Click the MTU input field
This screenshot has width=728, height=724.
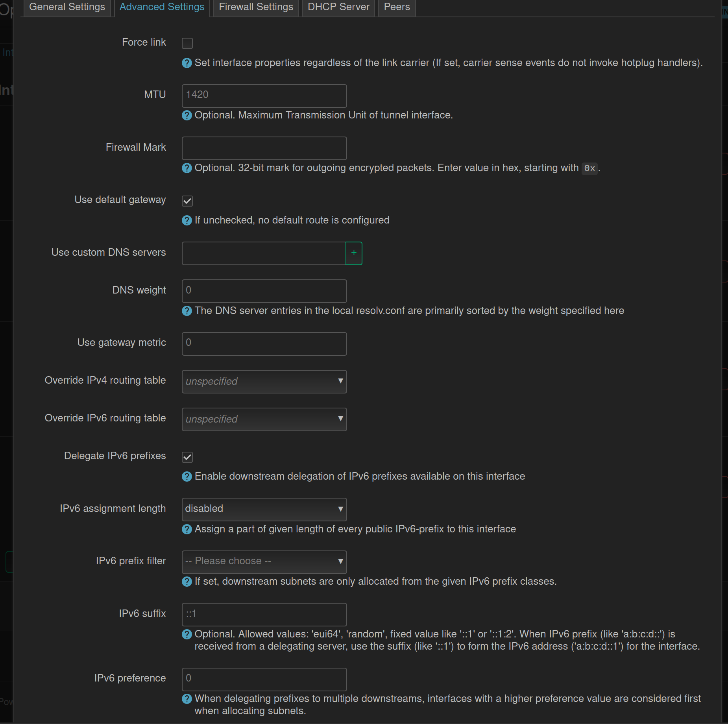coord(264,96)
